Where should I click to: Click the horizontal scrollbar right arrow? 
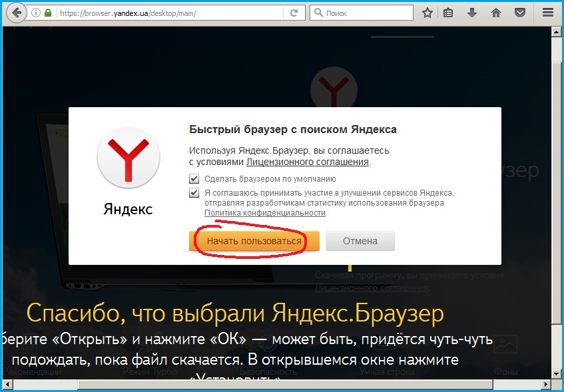547,385
